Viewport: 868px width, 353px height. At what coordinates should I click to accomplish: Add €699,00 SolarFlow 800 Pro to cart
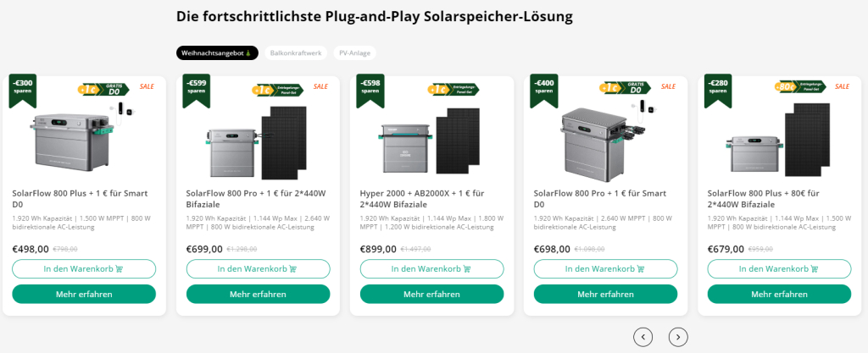coord(258,269)
